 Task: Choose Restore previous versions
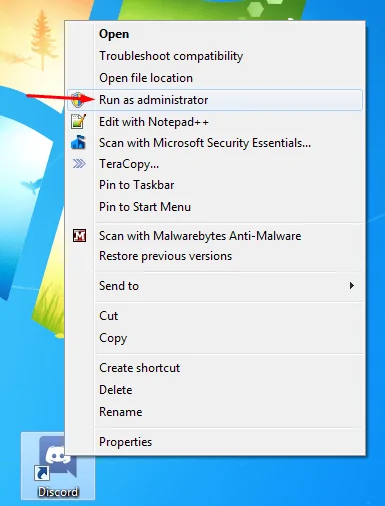click(215, 256)
